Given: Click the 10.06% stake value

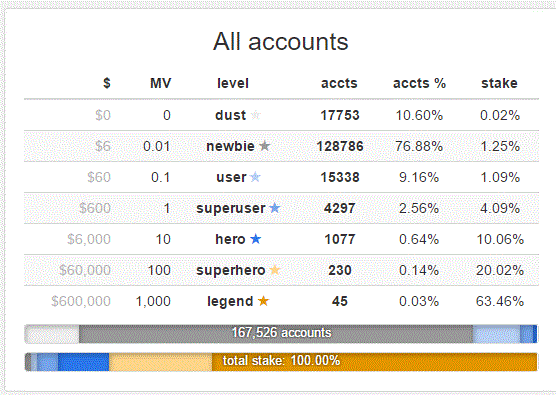Looking at the screenshot, I should [500, 239].
